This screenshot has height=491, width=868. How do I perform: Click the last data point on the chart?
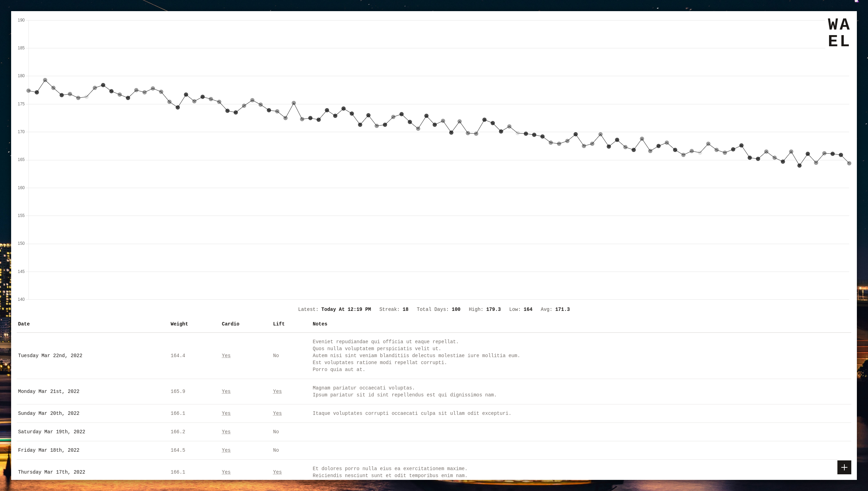click(x=849, y=163)
